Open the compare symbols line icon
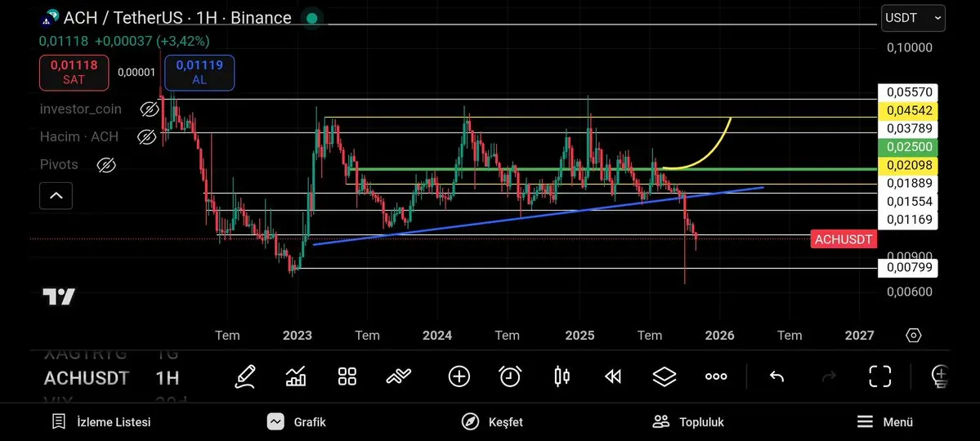Image resolution: width=980 pixels, height=441 pixels. pyautogui.click(x=399, y=376)
